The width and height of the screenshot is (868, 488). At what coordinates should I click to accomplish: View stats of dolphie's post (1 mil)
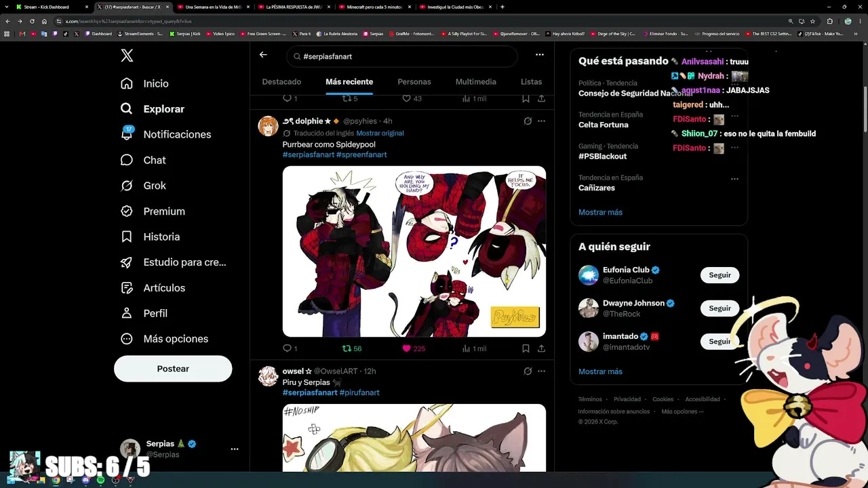pyautogui.click(x=474, y=348)
